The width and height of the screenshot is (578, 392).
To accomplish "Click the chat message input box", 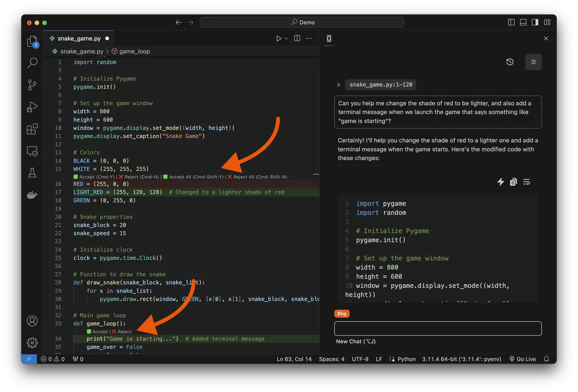I will pyautogui.click(x=438, y=328).
